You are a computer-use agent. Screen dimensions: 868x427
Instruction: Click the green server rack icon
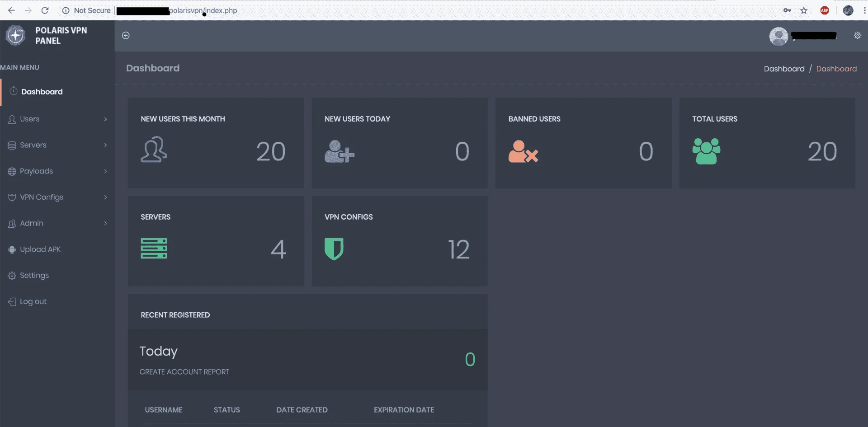pos(154,249)
